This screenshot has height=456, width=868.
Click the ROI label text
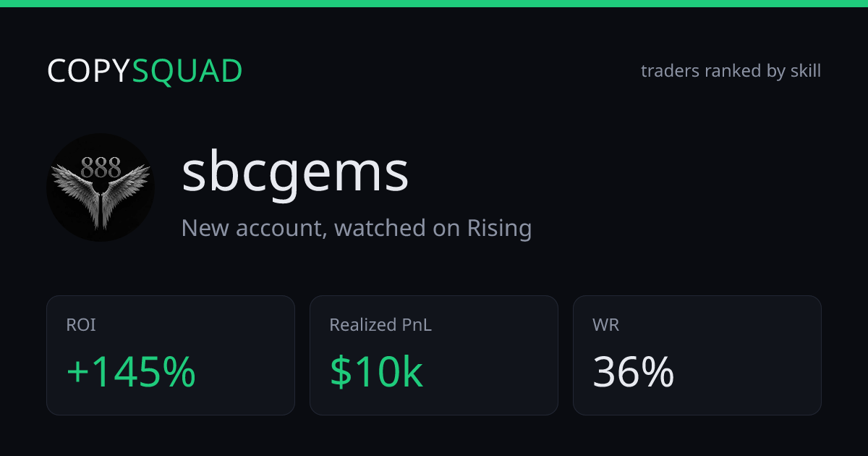point(81,326)
